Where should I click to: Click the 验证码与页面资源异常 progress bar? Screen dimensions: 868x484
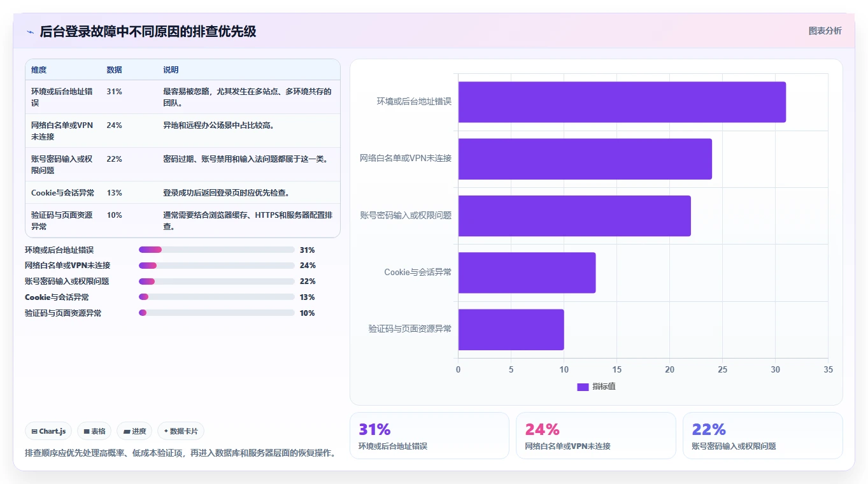point(217,313)
